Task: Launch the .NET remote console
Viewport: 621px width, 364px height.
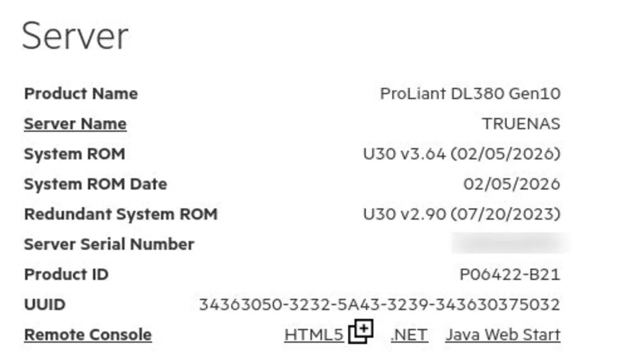Action: point(408,334)
